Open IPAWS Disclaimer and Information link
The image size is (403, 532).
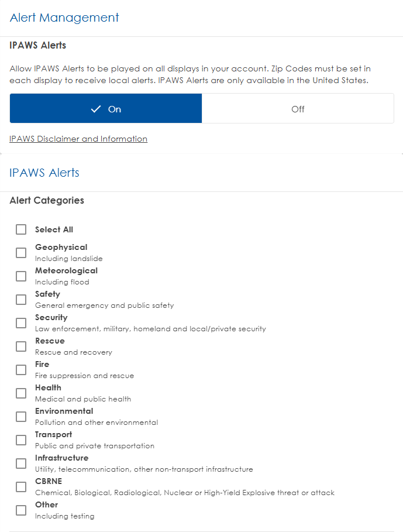[78, 139]
